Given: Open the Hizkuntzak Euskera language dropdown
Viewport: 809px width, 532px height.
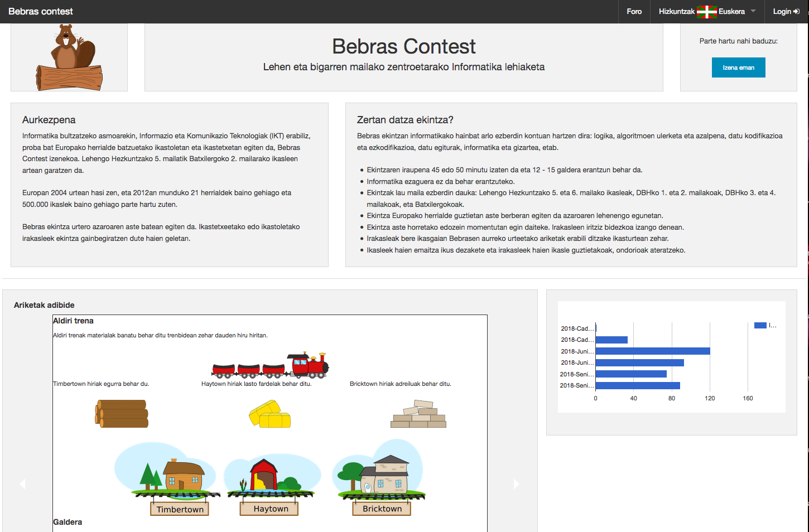Looking at the screenshot, I should [707, 12].
